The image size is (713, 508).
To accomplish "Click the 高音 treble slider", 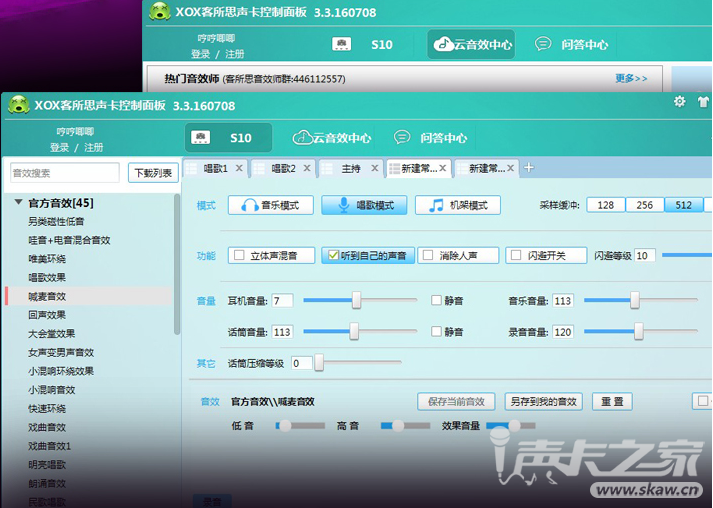I will 405,426.
